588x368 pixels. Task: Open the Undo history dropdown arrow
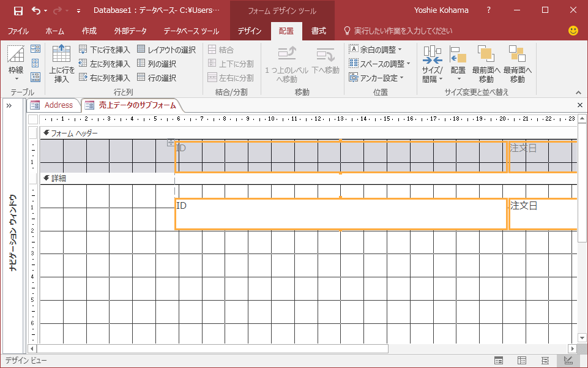[x=46, y=11]
